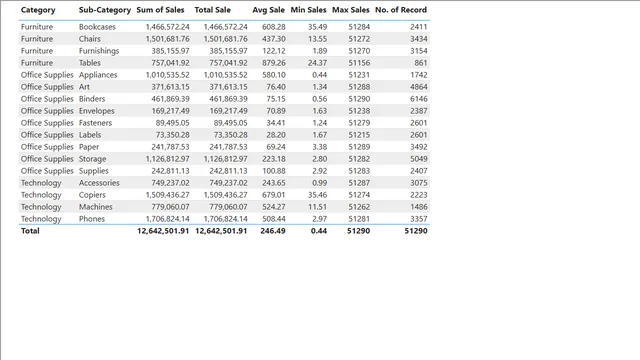
Task: Click Office Supplies category in the Art row
Action: [47, 87]
